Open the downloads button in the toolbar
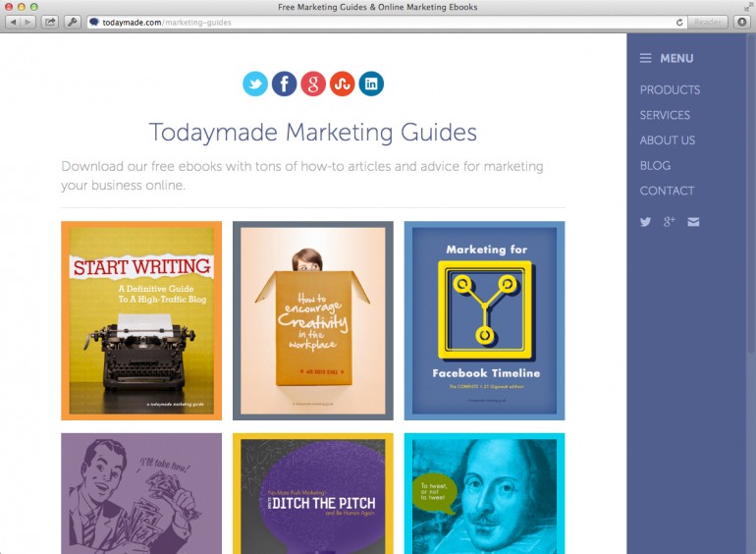This screenshot has height=554, width=756. pos(742,23)
